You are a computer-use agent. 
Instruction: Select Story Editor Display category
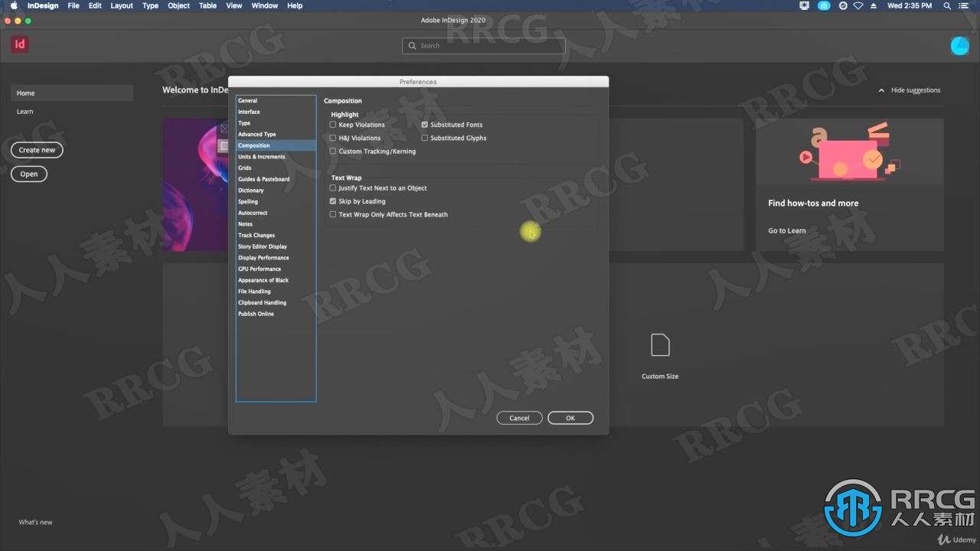tap(276, 246)
